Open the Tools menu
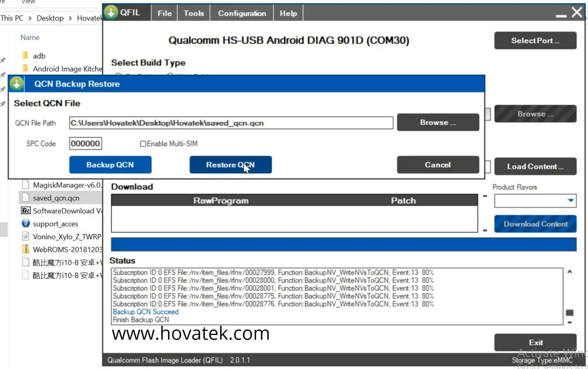The image size is (588, 369). pos(193,13)
